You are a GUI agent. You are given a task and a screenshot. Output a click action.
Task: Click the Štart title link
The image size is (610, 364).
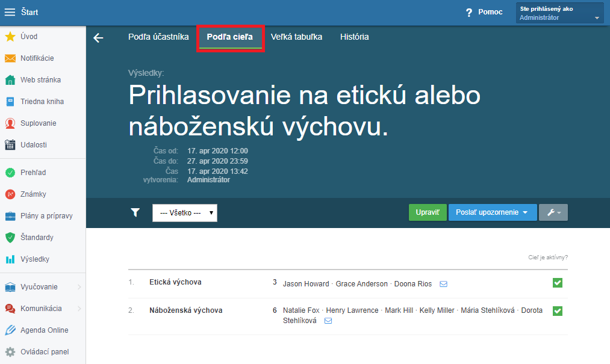30,12
